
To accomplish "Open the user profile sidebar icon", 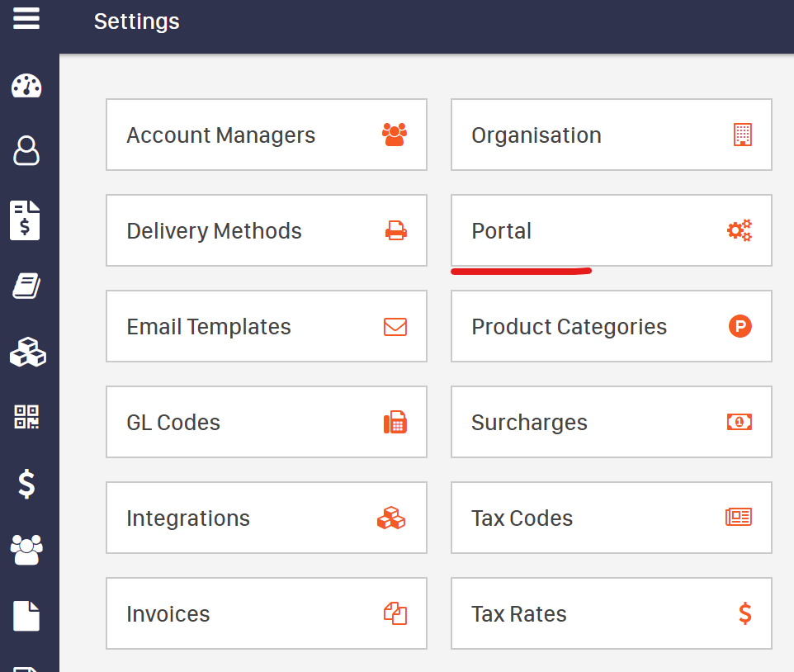I will (x=26, y=151).
